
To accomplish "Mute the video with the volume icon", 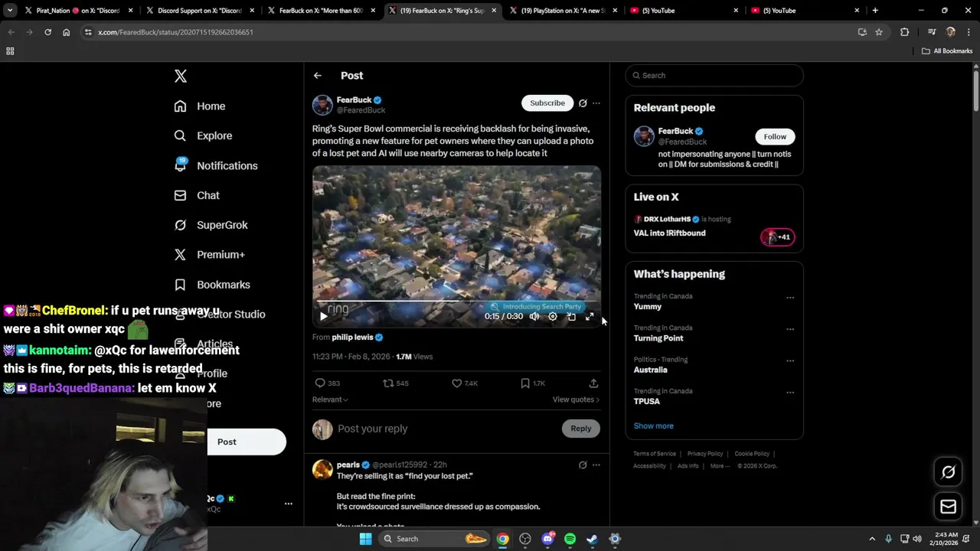I will 534,316.
